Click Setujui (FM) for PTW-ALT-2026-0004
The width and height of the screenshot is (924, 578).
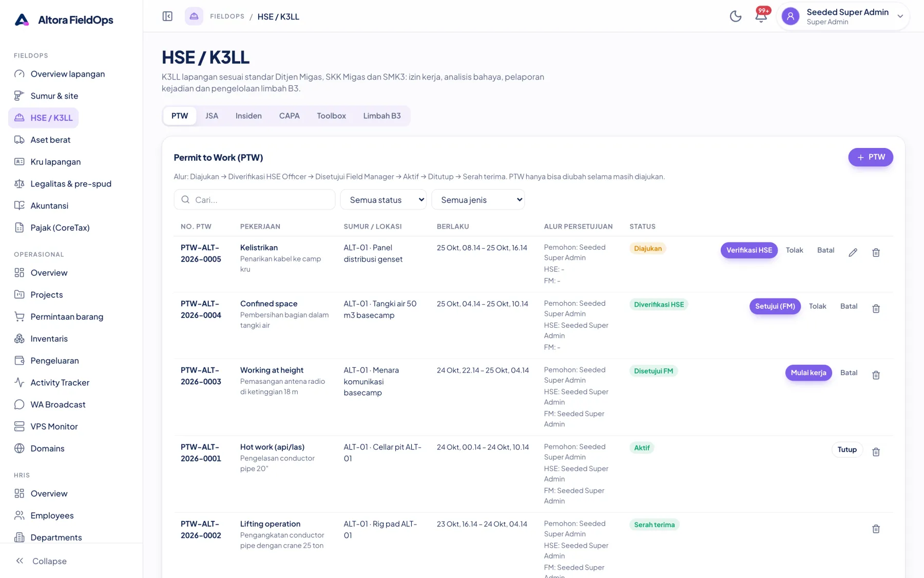point(775,306)
